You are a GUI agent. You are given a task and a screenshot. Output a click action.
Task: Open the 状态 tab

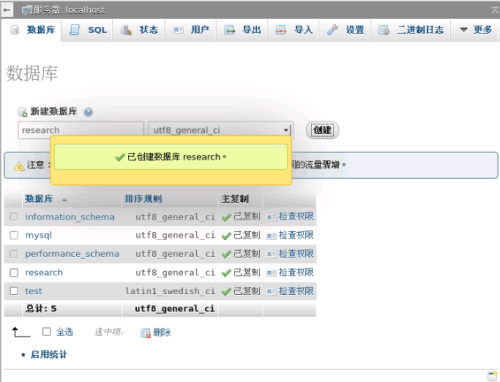[139, 30]
